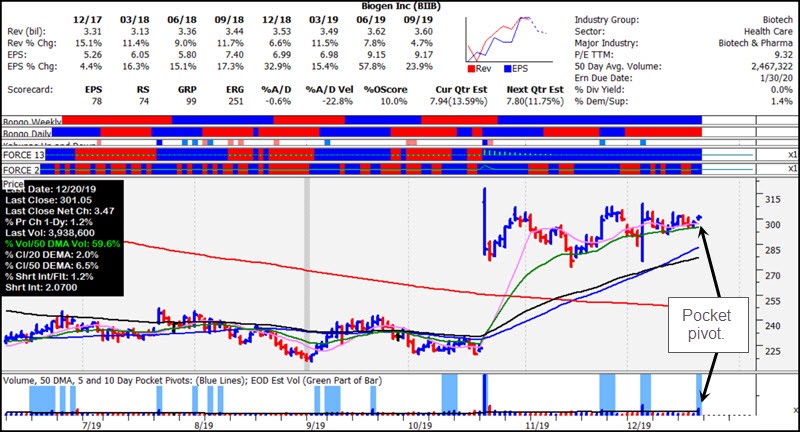Click the Rev (bil) row label
This screenshot has width=800, height=432.
[x=29, y=32]
